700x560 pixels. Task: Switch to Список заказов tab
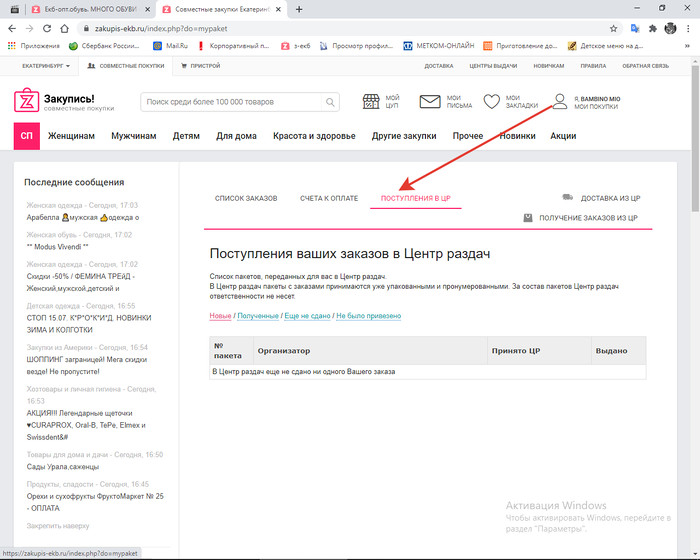[x=246, y=198]
